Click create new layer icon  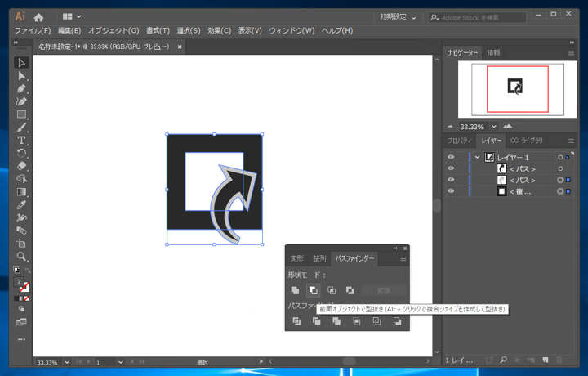(546, 360)
